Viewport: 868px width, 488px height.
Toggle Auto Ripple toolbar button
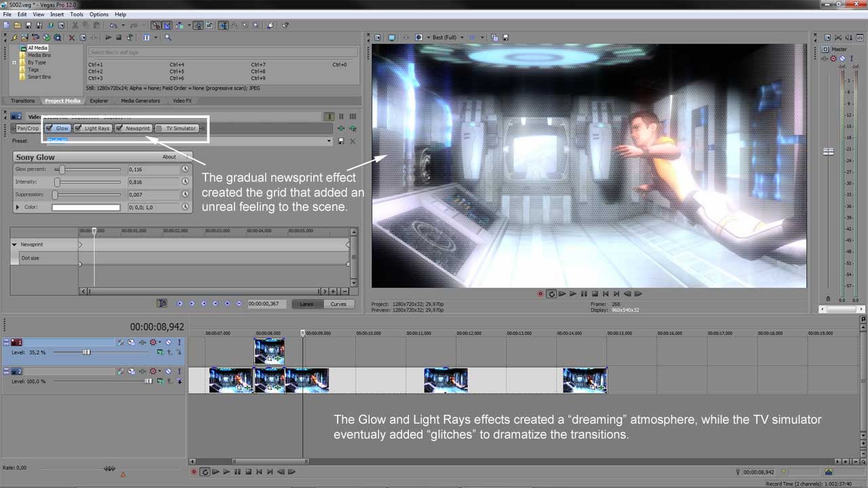click(180, 25)
